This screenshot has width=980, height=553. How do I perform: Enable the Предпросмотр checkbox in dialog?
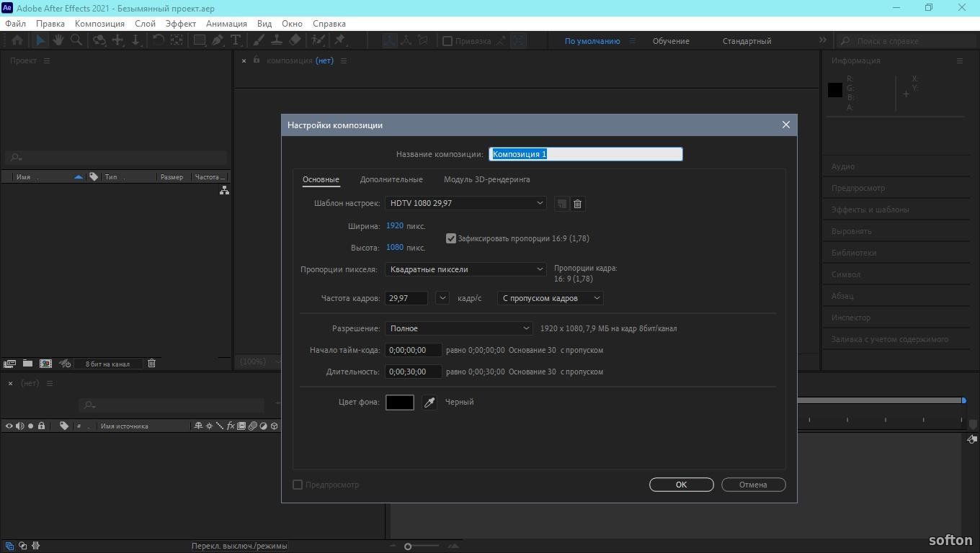pyautogui.click(x=298, y=485)
